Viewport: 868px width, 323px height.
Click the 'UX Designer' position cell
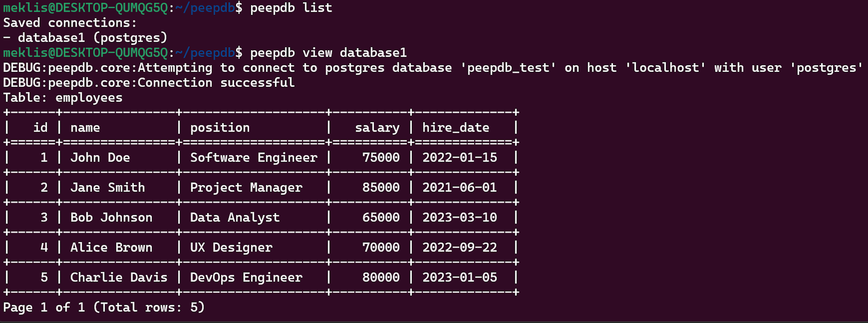coord(231,247)
